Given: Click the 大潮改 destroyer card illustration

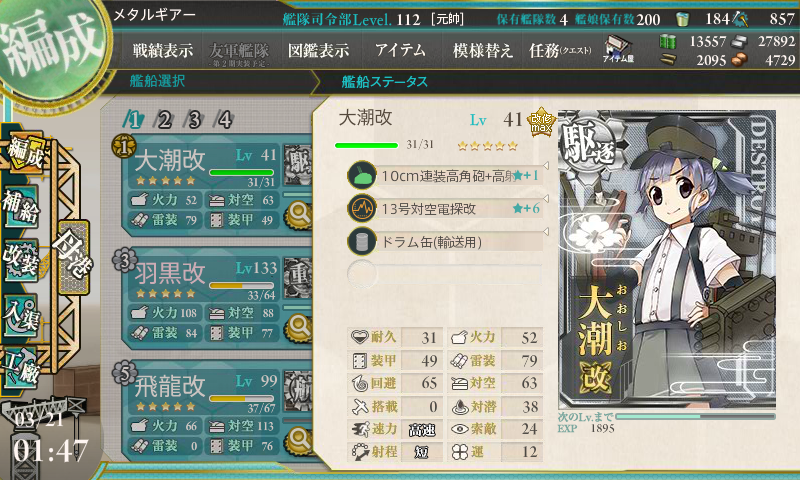Looking at the screenshot, I should click(667, 259).
